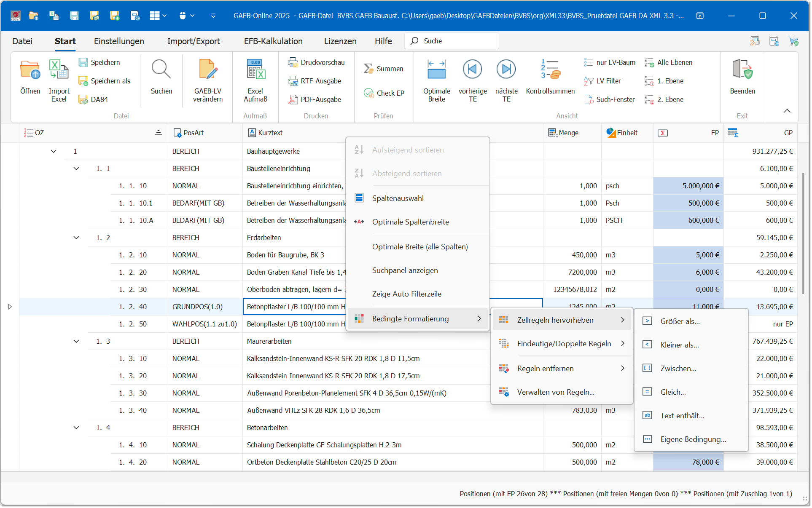Open Kontrollsummen view
The height and width of the screenshot is (508, 812).
550,70
